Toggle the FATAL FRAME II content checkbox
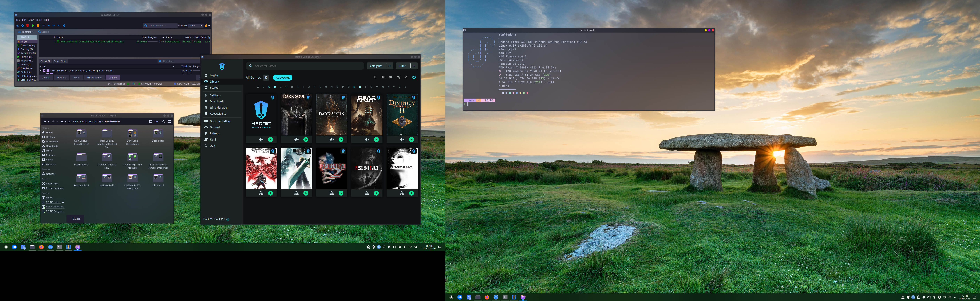This screenshot has width=980, height=301. (44, 71)
